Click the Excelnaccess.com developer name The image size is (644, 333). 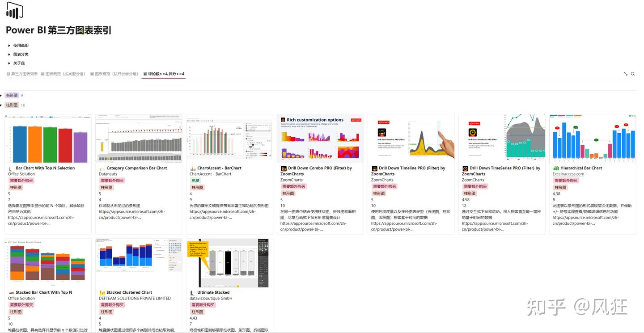click(568, 174)
